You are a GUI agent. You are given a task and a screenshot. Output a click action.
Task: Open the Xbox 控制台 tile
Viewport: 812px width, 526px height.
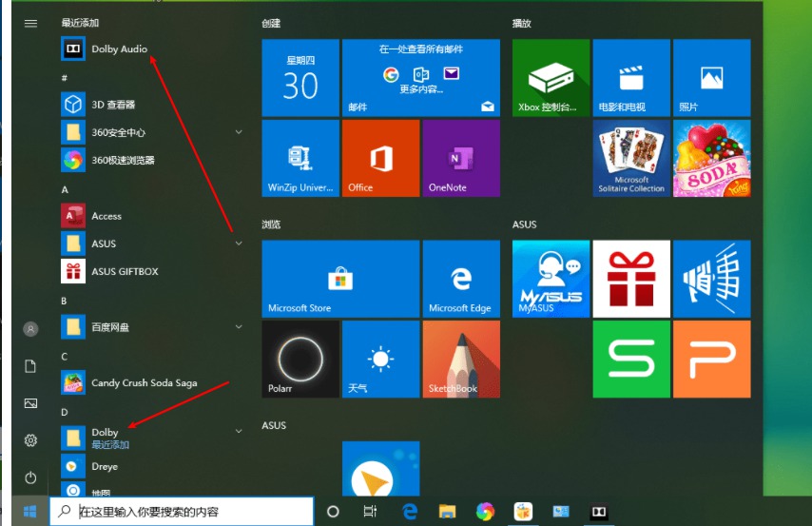(551, 78)
